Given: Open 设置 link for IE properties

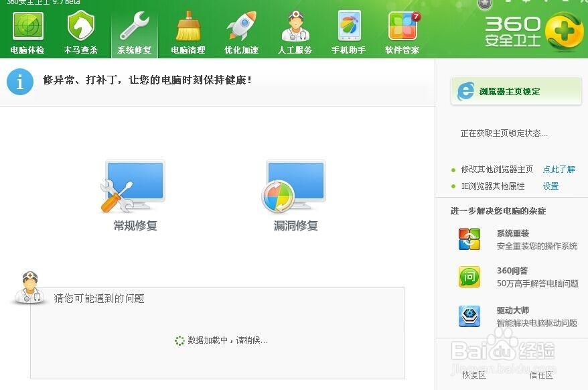Looking at the screenshot, I should pyautogui.click(x=551, y=186).
